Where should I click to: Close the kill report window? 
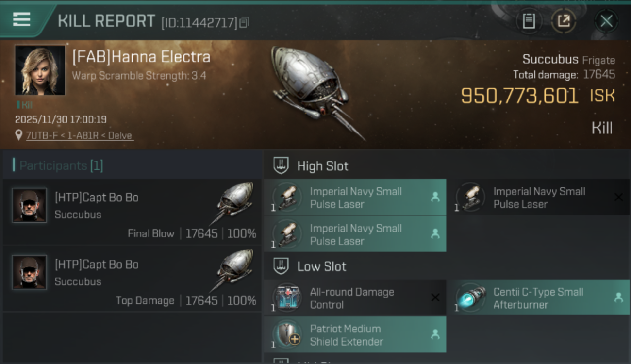coord(606,21)
